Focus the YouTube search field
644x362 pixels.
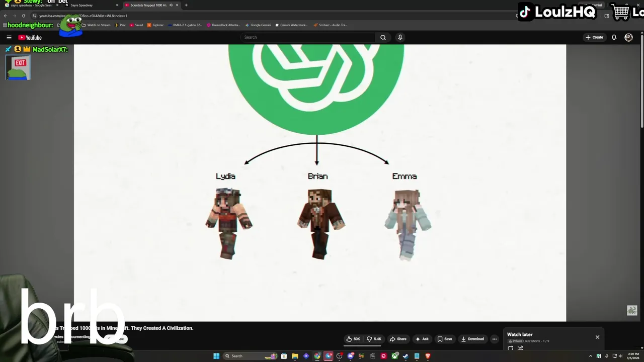[308, 37]
